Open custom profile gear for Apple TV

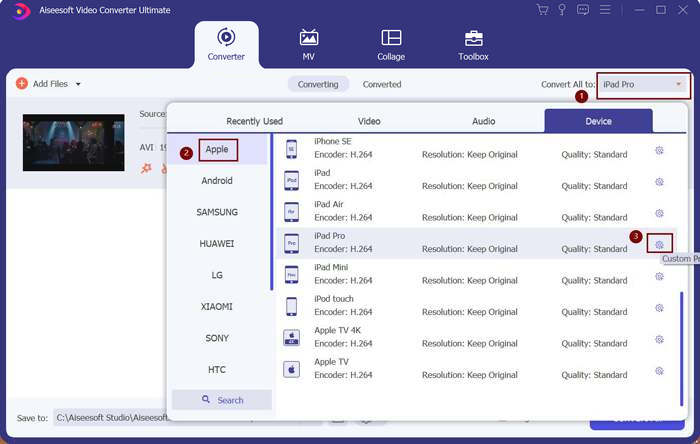659,371
